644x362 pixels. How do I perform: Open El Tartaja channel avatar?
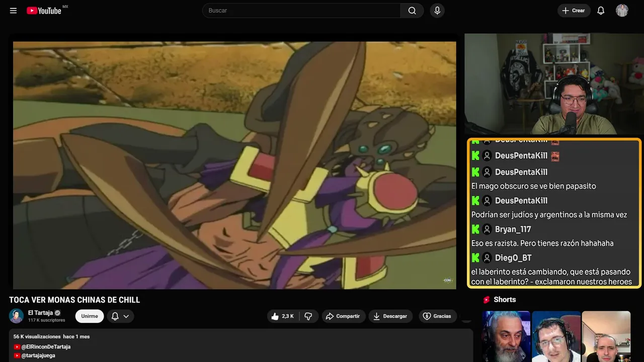click(x=17, y=316)
